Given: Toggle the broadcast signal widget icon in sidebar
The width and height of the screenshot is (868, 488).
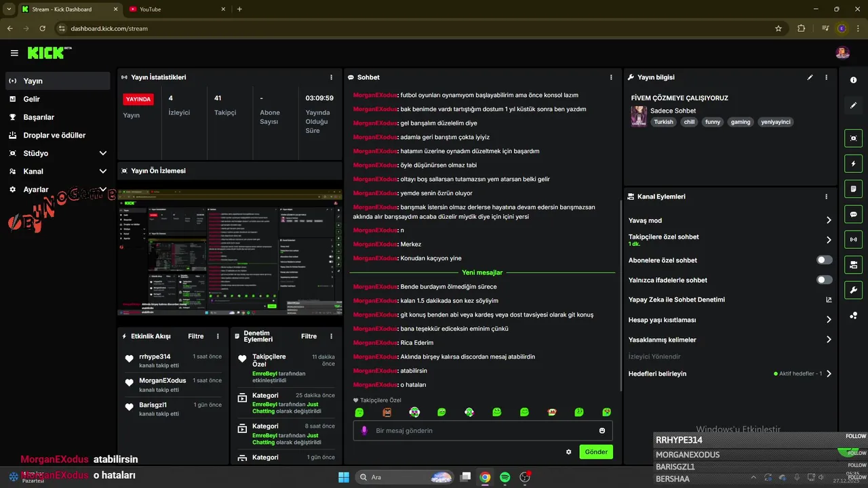Looking at the screenshot, I should tap(854, 239).
